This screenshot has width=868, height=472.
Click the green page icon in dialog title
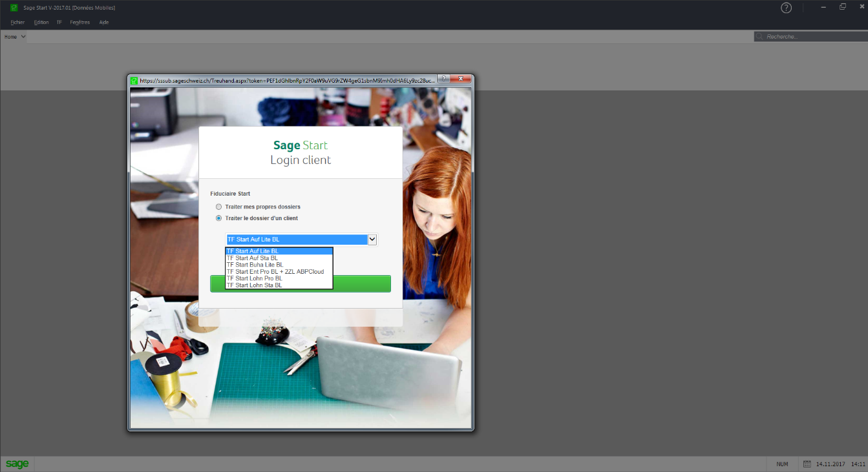point(134,81)
